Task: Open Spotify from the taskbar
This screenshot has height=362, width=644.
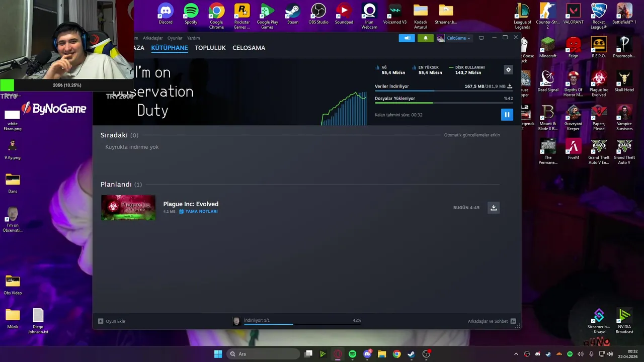Action: coord(352,354)
